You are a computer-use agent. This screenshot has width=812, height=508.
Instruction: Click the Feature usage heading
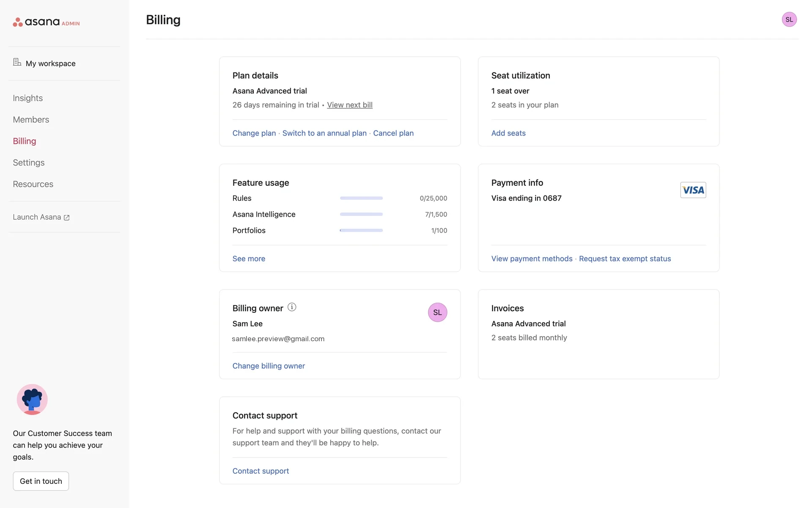coord(261,183)
